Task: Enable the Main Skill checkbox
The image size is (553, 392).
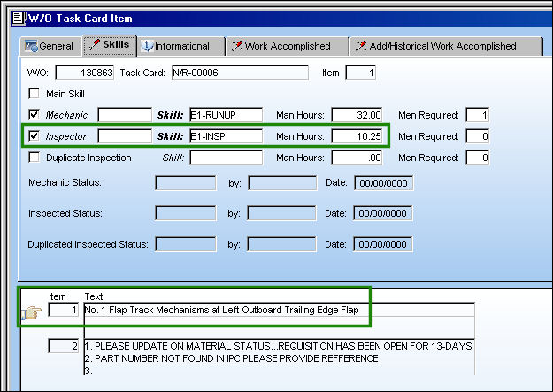Action: pos(34,94)
